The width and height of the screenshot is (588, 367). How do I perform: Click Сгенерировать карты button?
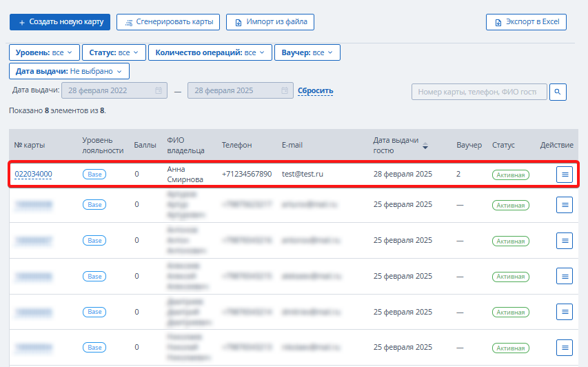click(168, 22)
